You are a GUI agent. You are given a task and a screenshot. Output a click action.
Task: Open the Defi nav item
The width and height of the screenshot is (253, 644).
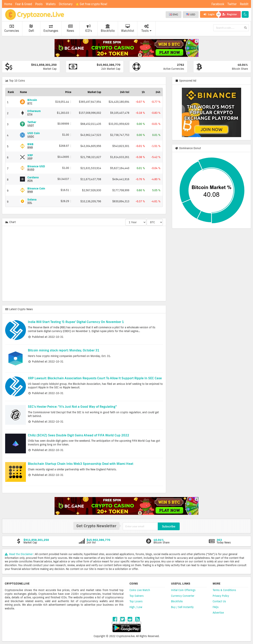[x=31, y=28]
